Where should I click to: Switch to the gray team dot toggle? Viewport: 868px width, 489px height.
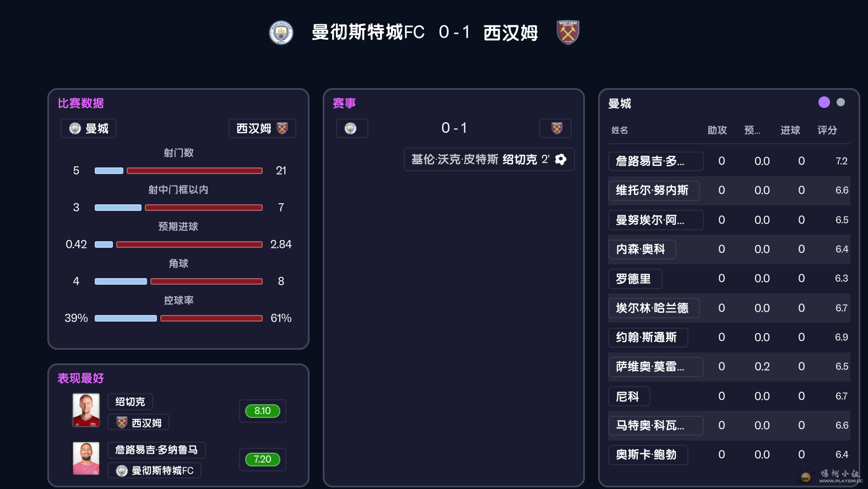840,102
